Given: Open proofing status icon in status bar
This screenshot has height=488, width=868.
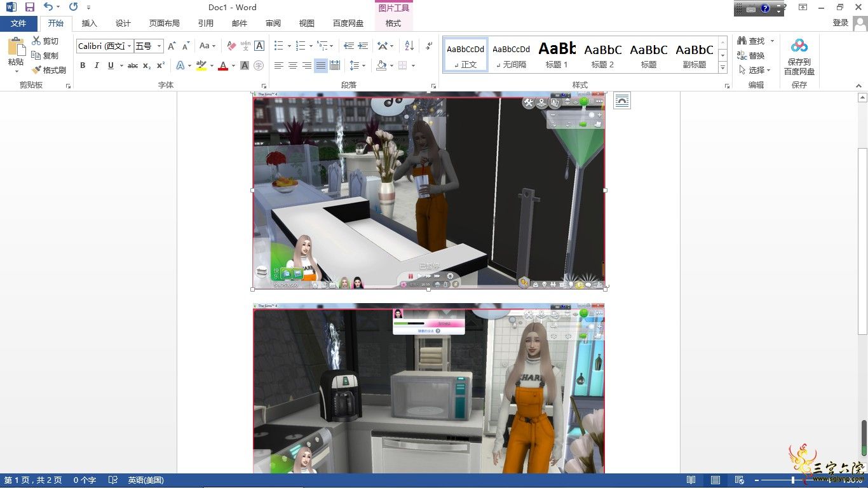Looking at the screenshot, I should [x=113, y=480].
